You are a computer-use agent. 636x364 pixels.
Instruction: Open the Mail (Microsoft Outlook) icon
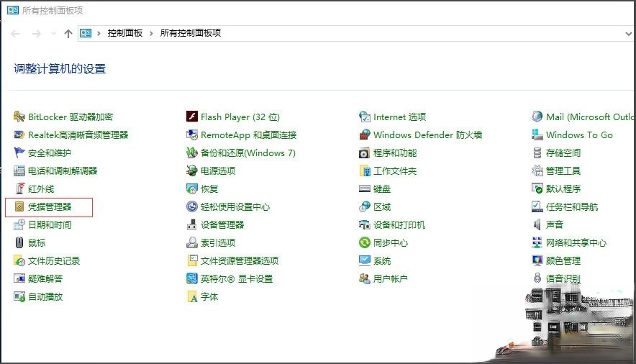[x=537, y=117]
